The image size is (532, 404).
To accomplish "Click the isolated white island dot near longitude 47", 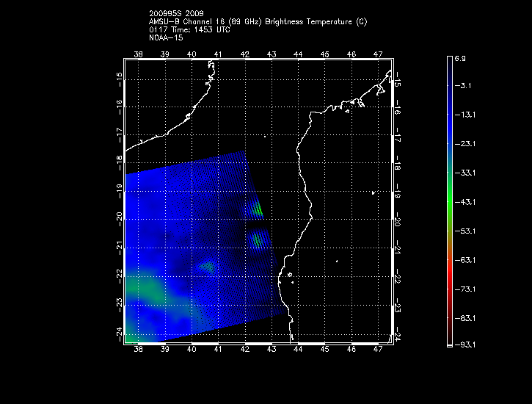I will point(374,193).
